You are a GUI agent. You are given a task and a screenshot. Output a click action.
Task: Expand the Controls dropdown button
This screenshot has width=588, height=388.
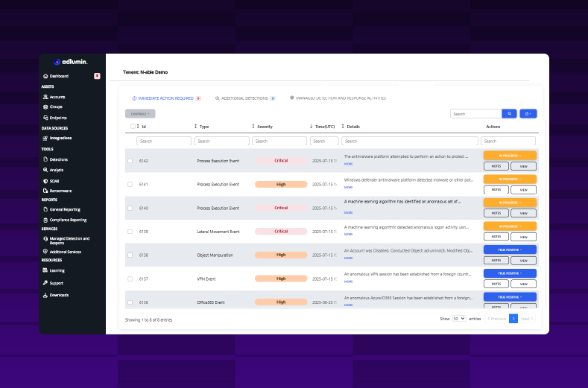click(x=140, y=114)
